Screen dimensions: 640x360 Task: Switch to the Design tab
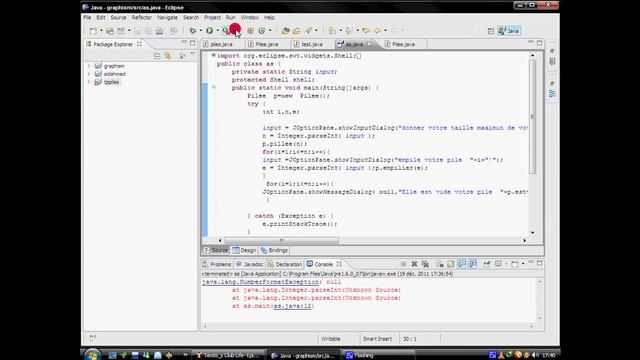[244, 250]
